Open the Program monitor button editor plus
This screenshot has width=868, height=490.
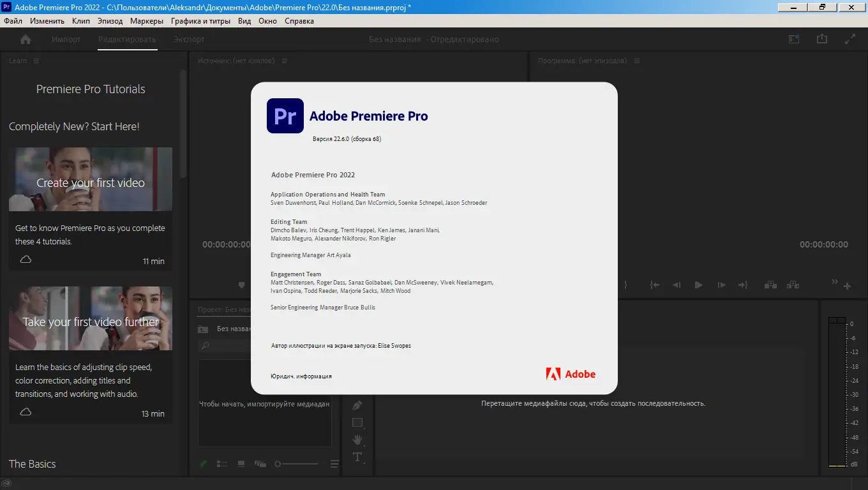tap(848, 286)
